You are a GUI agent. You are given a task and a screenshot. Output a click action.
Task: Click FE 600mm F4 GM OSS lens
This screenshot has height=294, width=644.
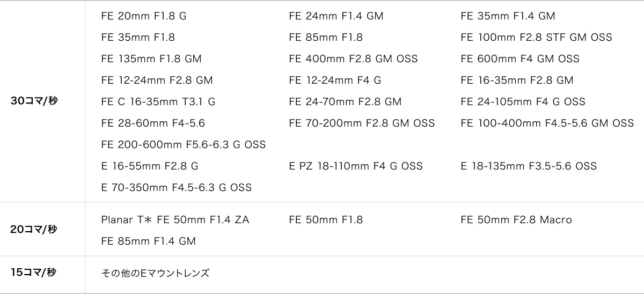point(520,59)
